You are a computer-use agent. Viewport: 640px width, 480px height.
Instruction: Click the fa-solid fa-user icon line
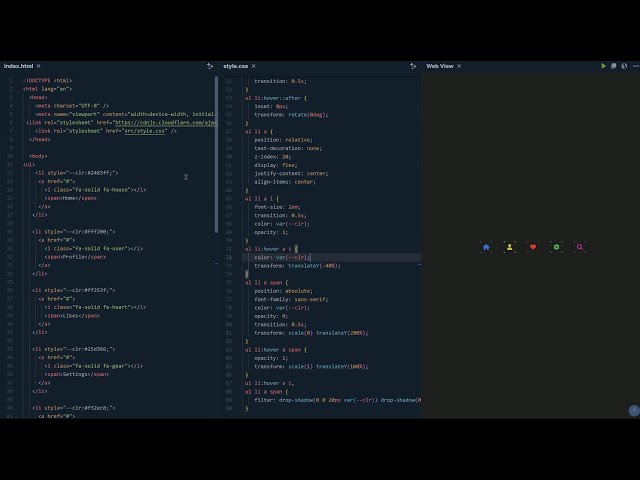click(93, 249)
